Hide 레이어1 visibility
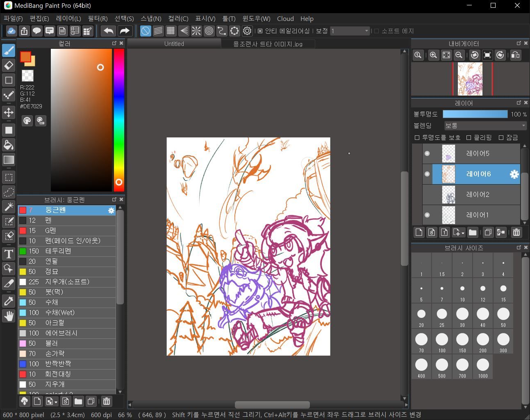The image size is (530, 420). tap(427, 215)
